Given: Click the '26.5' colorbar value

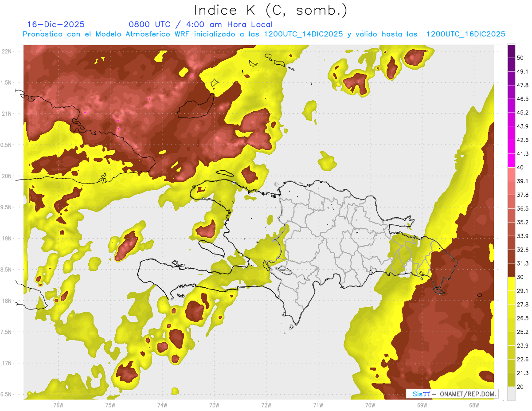Looking at the screenshot, I should (x=523, y=318).
